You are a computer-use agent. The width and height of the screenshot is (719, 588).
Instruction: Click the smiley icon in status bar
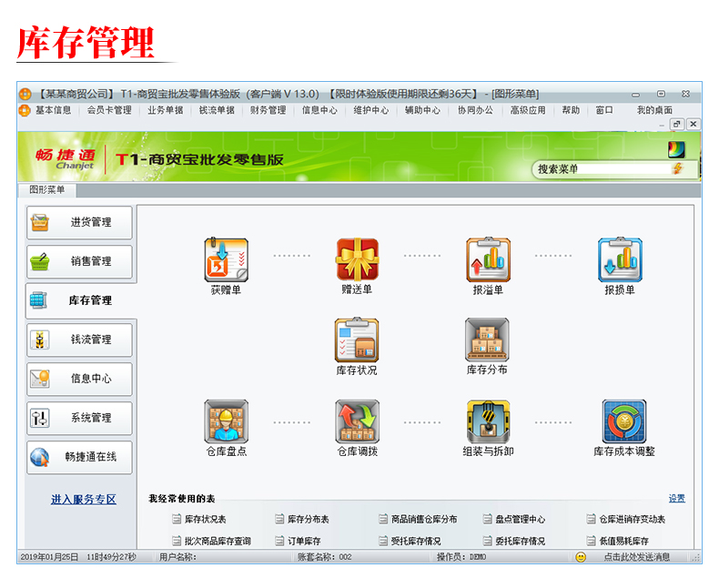tap(581, 557)
